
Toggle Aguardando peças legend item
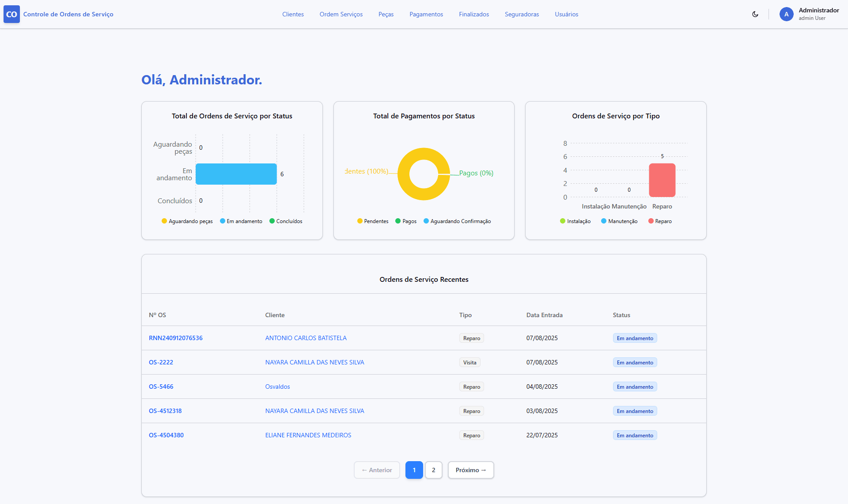(187, 221)
